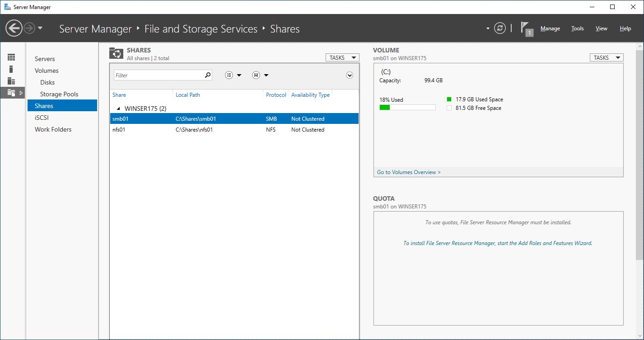Click the SMB protocol cell

coord(271,119)
